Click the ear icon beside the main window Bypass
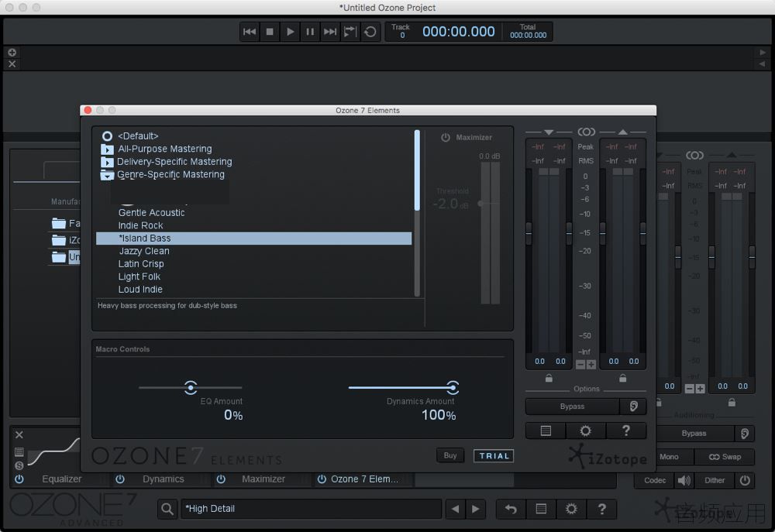This screenshot has height=532, width=775. point(744,433)
